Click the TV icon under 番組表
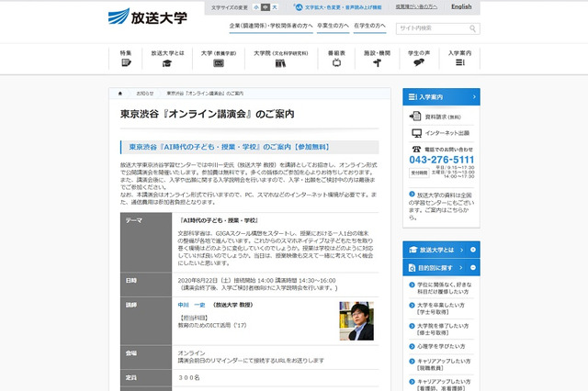The image size is (588, 391). pyautogui.click(x=336, y=62)
